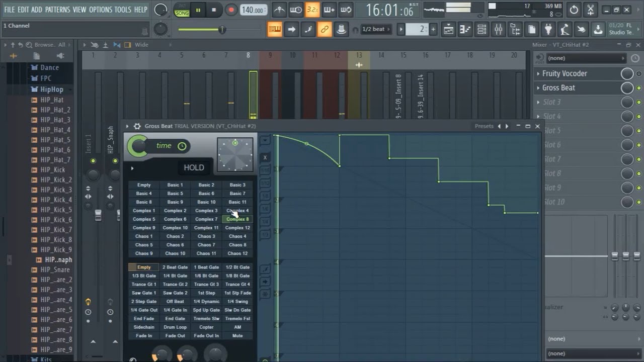Open the PATTERNS menu
This screenshot has height=362, width=644.
tap(57, 10)
